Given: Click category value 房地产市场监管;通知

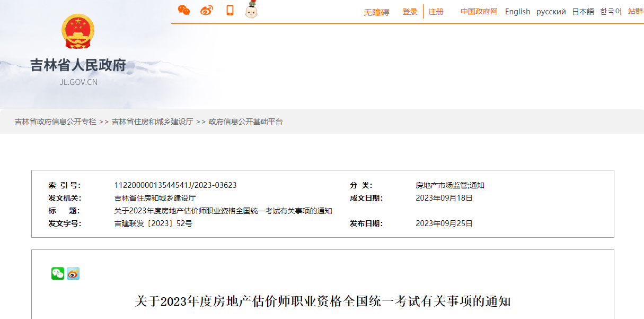Looking at the screenshot, I should [x=450, y=185].
